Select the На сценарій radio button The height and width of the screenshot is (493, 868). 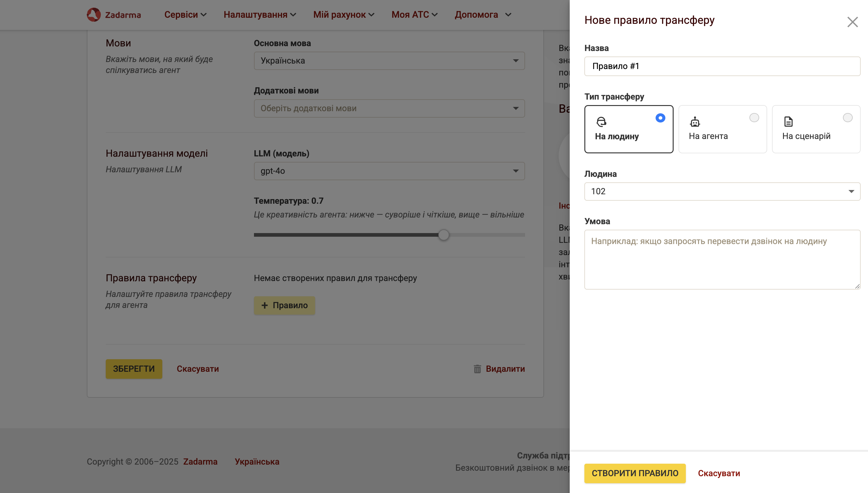pos(847,118)
